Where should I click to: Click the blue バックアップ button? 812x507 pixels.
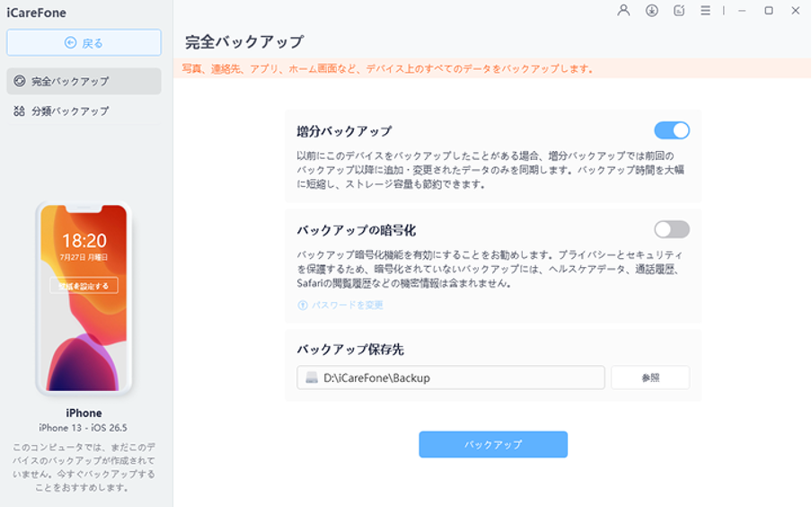493,444
